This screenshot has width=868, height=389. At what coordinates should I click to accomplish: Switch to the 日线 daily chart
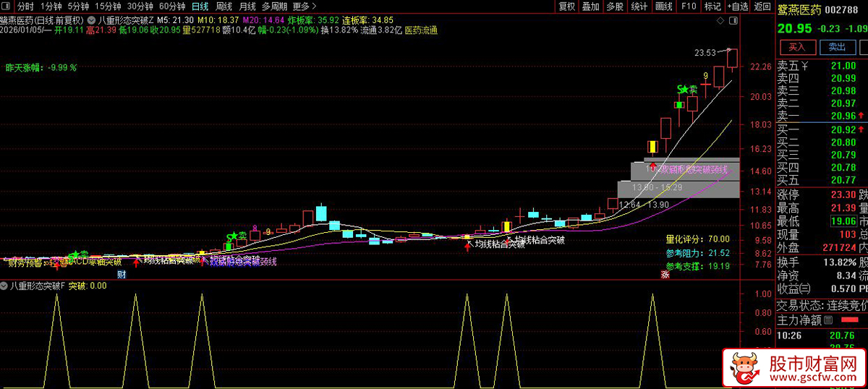[x=200, y=7]
